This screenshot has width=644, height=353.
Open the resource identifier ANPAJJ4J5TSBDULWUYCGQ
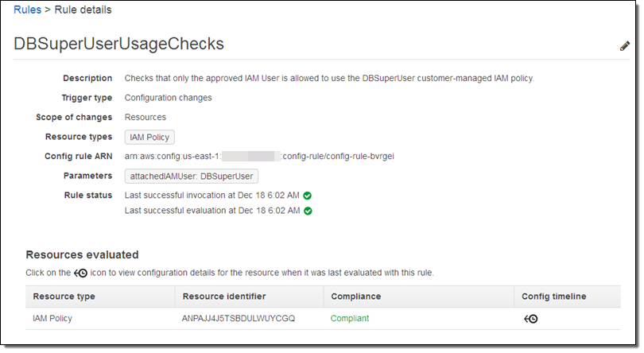click(239, 319)
